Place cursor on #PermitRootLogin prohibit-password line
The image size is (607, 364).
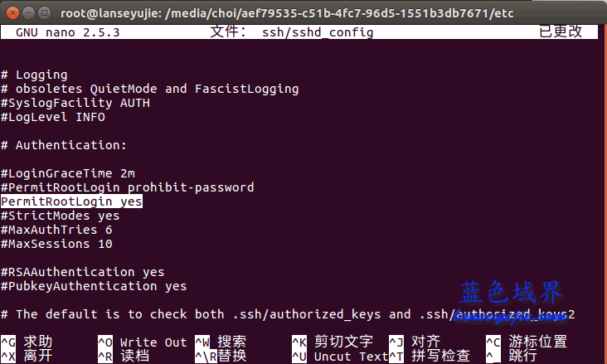[x=128, y=187]
